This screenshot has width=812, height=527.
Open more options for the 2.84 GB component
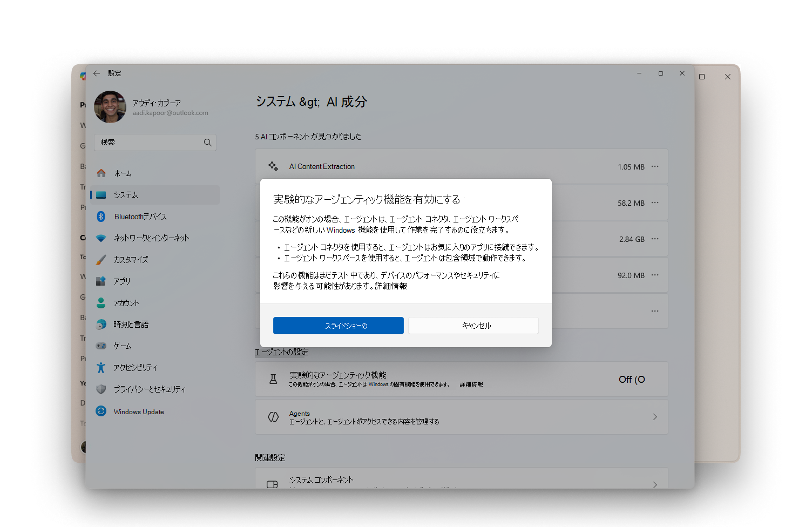[655, 239]
